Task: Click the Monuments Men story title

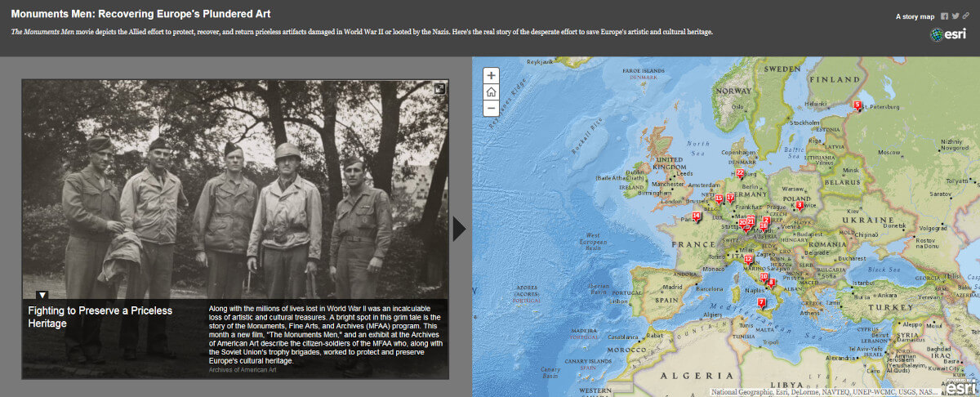Action: pyautogui.click(x=141, y=14)
